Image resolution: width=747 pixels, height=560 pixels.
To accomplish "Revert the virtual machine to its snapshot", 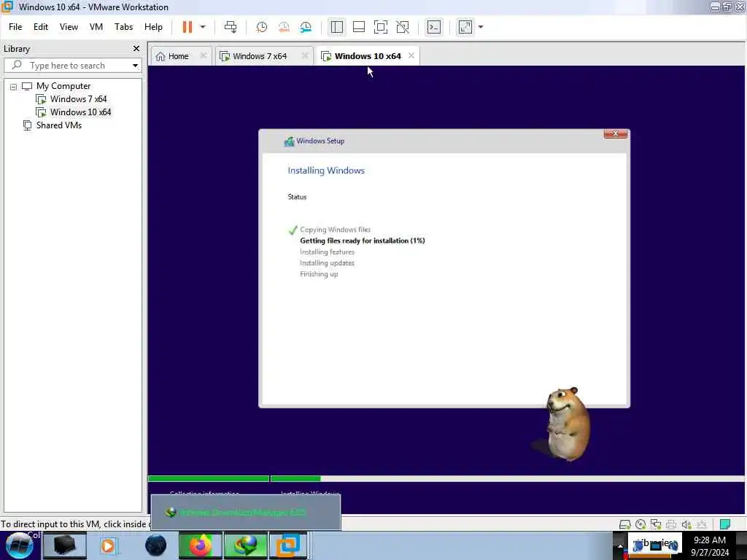I will click(x=284, y=27).
